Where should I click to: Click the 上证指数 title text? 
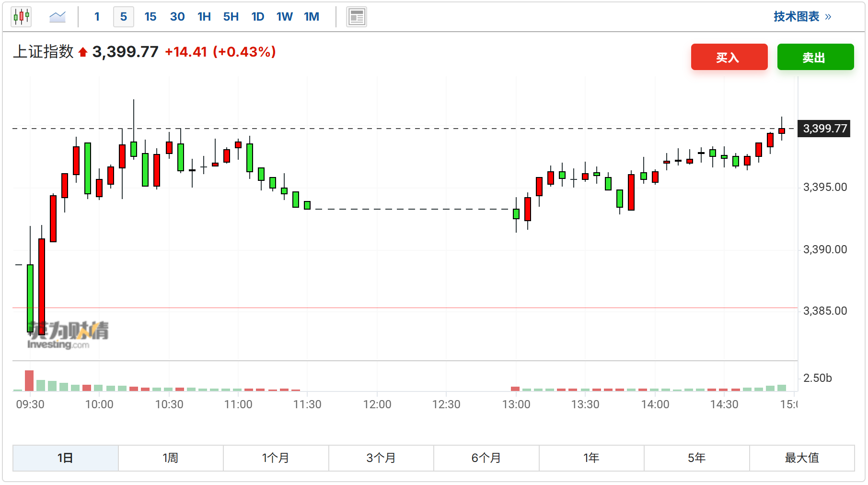[x=43, y=52]
